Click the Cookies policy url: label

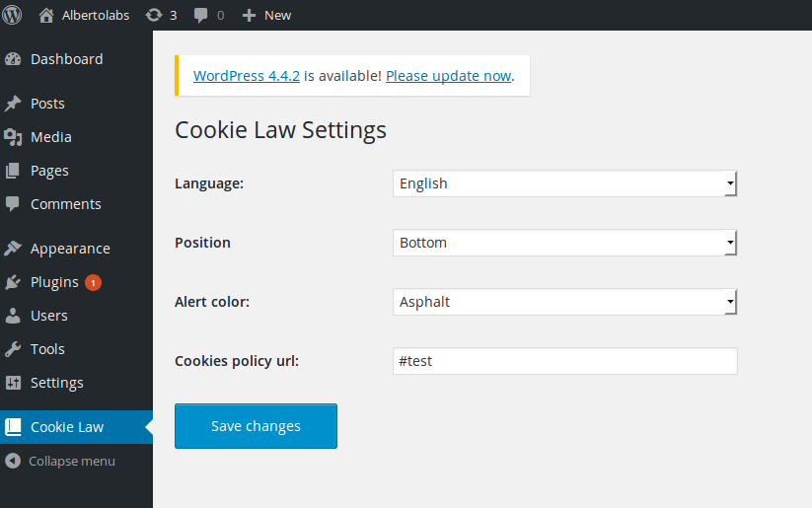(237, 361)
